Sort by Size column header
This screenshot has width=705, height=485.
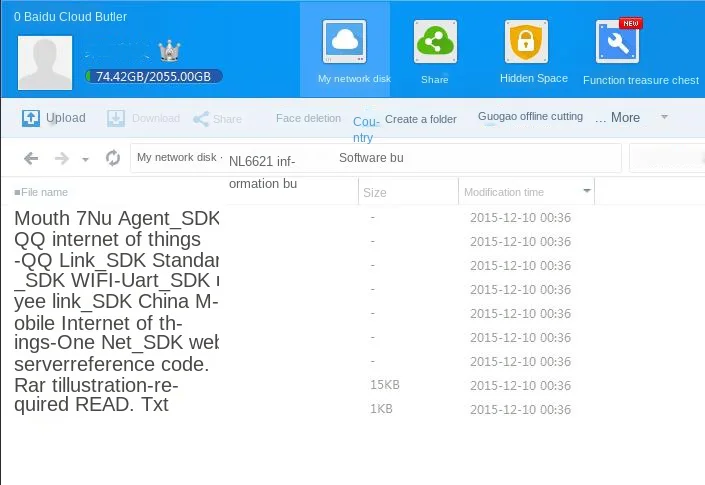pos(375,193)
